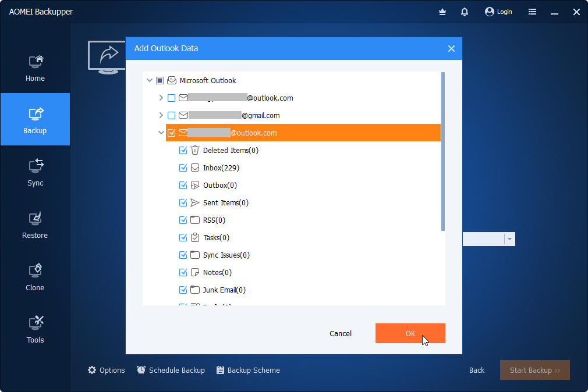Click the Notes icon
The width and height of the screenshot is (588, 392).
pyautogui.click(x=194, y=272)
